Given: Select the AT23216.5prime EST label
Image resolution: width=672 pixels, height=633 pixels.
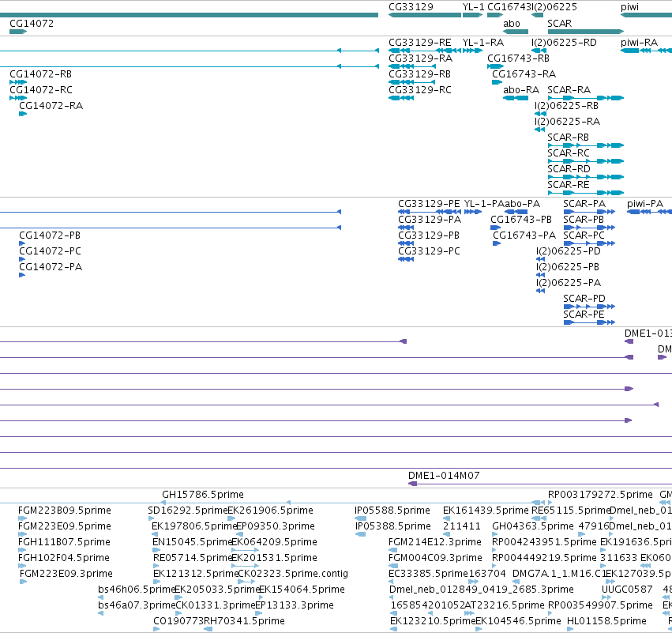Looking at the screenshot, I should coord(505,605).
